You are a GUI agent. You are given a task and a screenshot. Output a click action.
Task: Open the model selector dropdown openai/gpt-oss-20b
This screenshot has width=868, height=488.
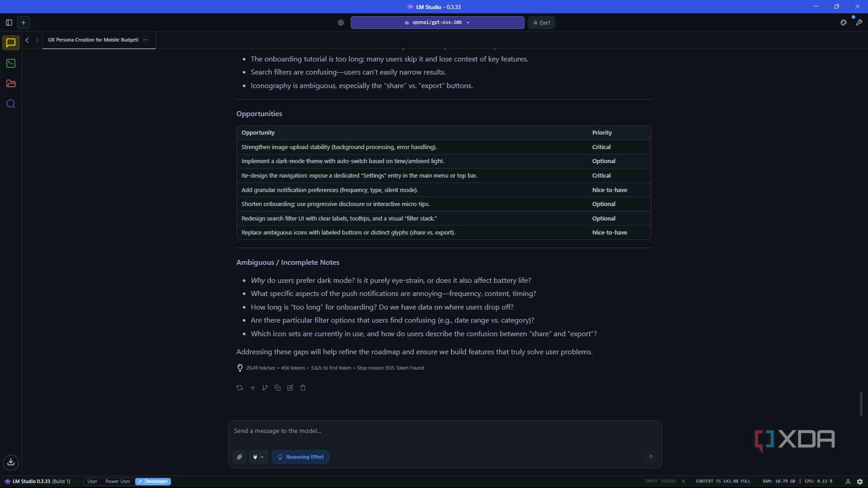437,23
